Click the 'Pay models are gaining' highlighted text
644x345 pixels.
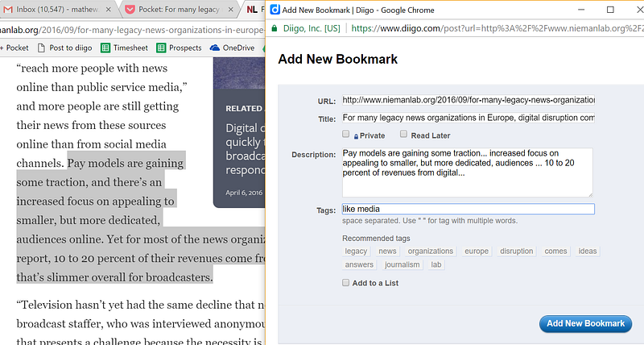click(x=126, y=164)
